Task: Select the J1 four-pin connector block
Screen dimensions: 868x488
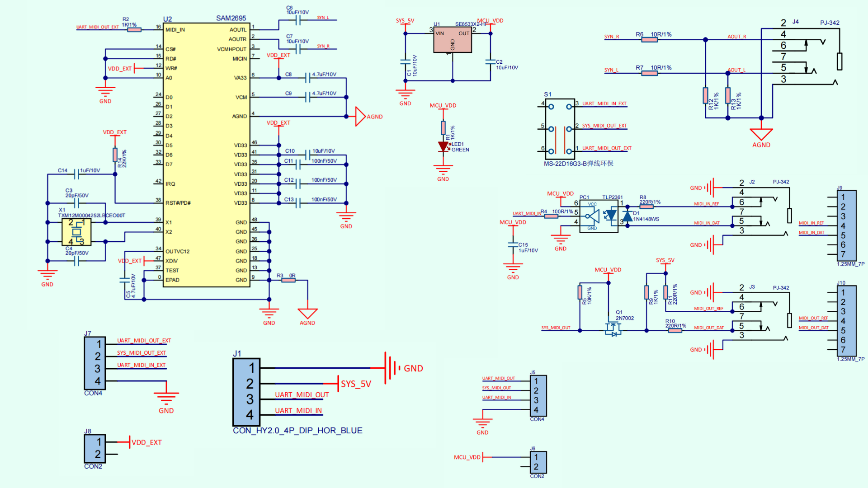Action: coord(246,392)
